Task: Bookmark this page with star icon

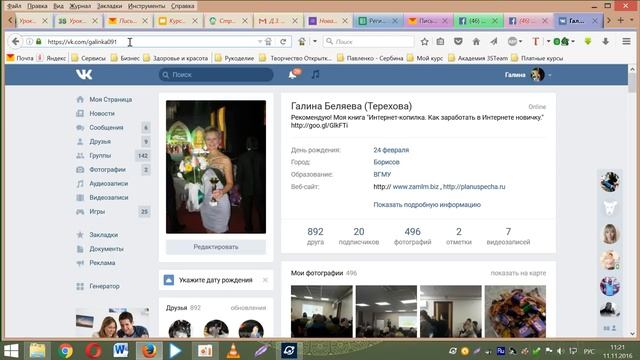Action: pyautogui.click(x=424, y=42)
